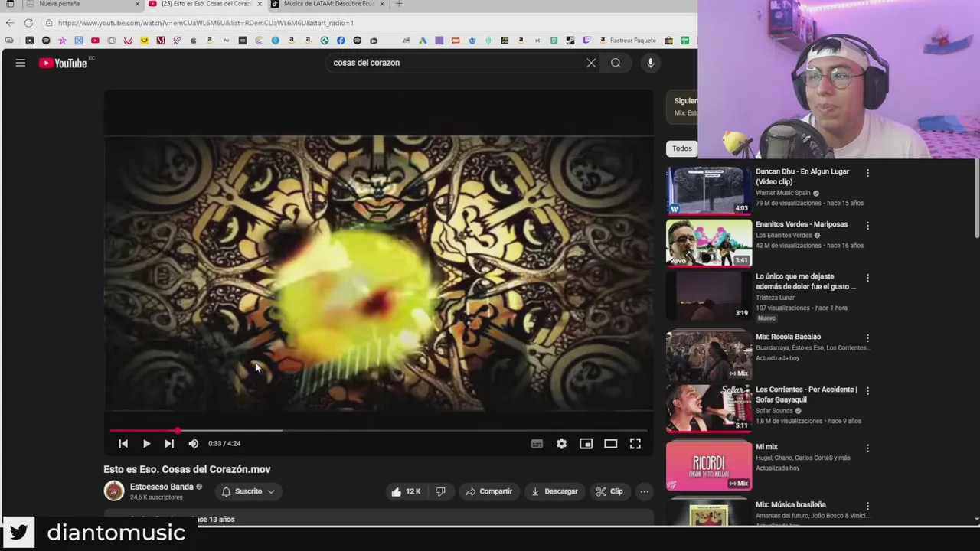Select the Todos filter chip

(x=681, y=148)
